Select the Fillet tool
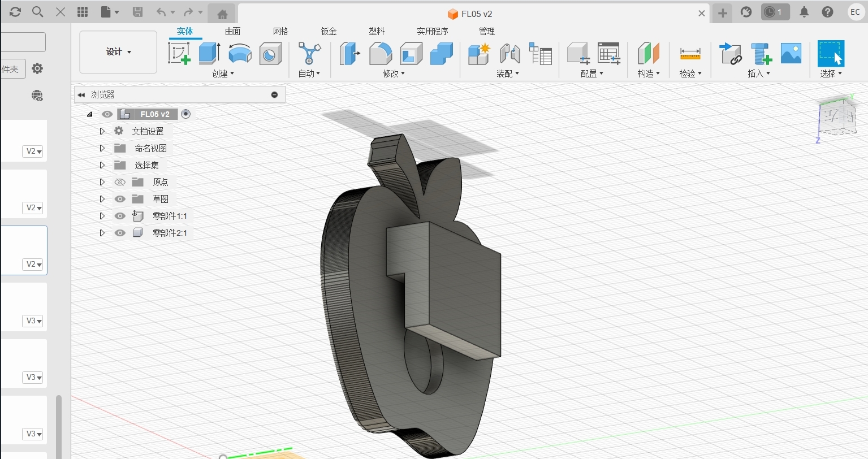Screen dimensions: 868x459 (x=381, y=54)
